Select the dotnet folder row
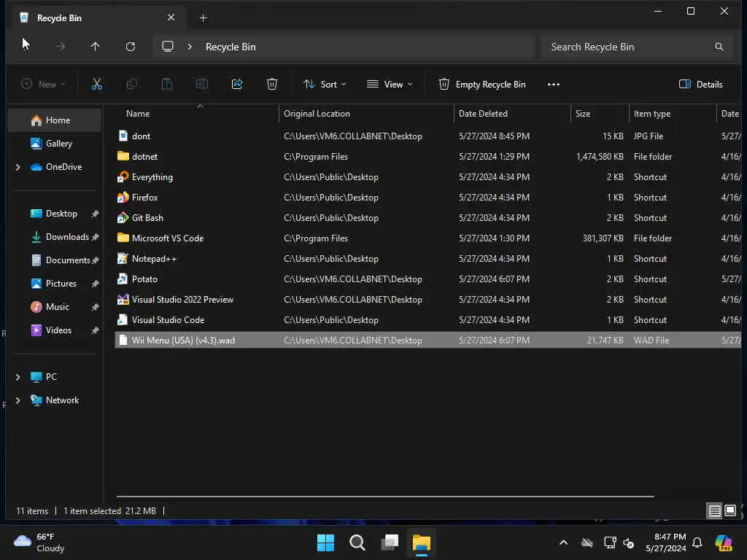The height and width of the screenshot is (560, 747). (427, 157)
